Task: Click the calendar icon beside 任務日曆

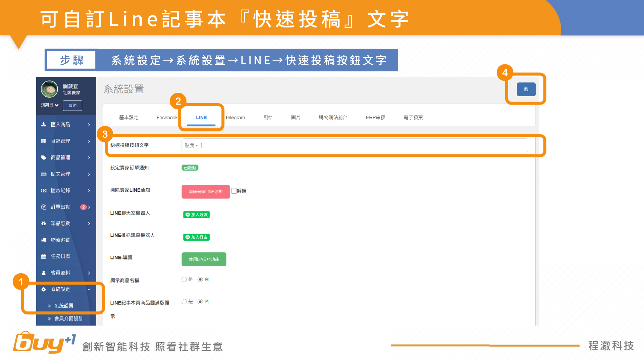Action: 44,256
